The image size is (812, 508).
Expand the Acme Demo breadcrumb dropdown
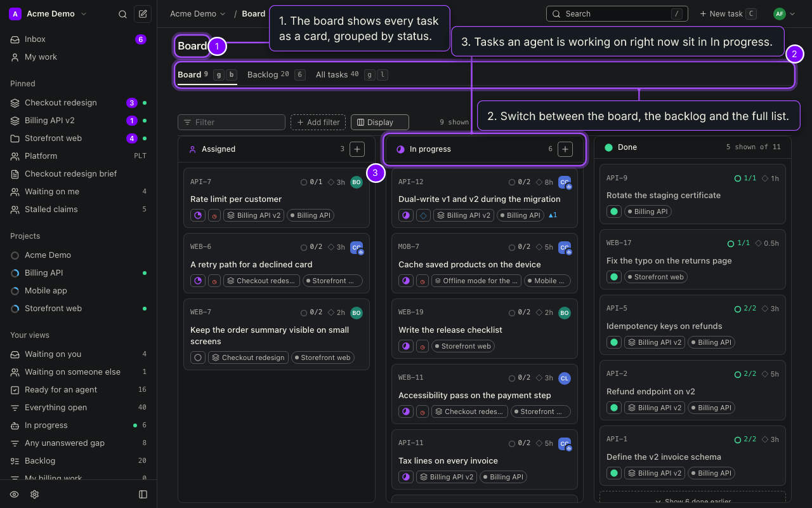click(198, 14)
